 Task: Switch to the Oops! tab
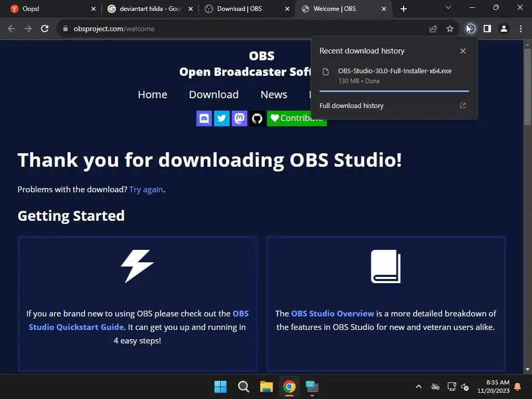click(x=52, y=9)
